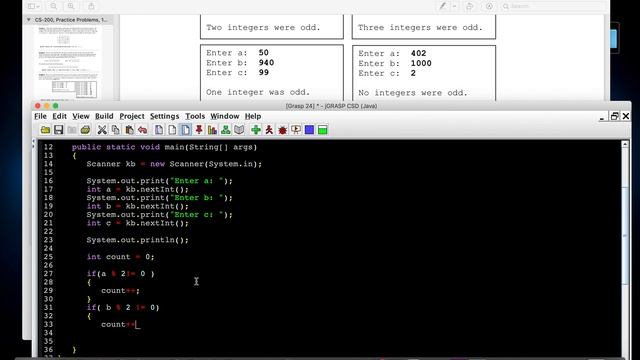
Task: Generate UML diagram with green tree icon
Action: (x=226, y=130)
